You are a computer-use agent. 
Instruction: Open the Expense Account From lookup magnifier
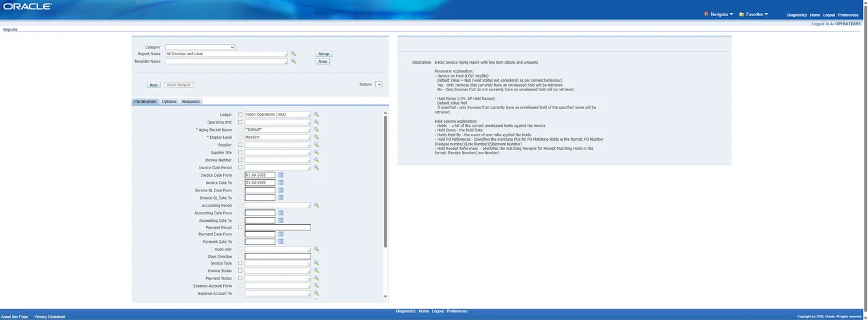[x=316, y=286]
